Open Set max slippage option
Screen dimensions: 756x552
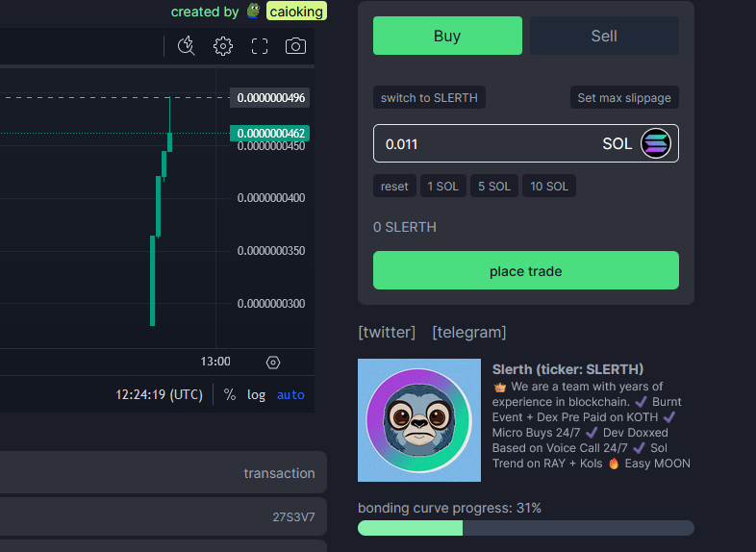point(624,97)
